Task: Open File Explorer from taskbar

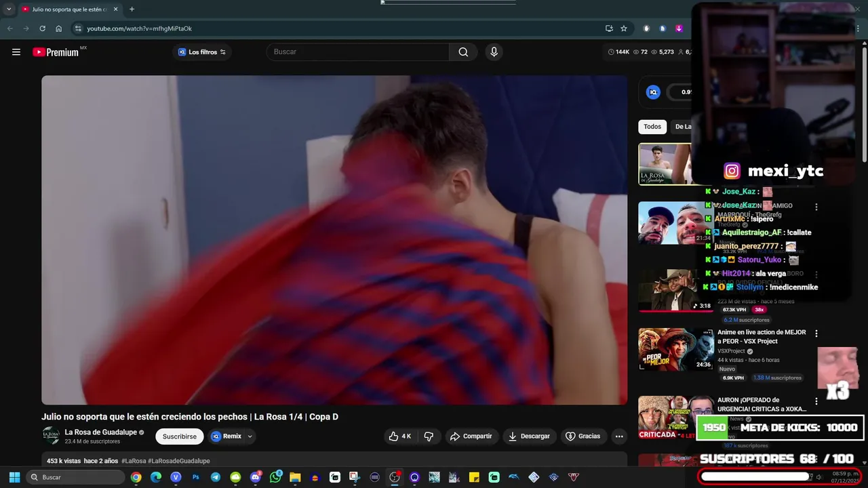Action: point(295,477)
